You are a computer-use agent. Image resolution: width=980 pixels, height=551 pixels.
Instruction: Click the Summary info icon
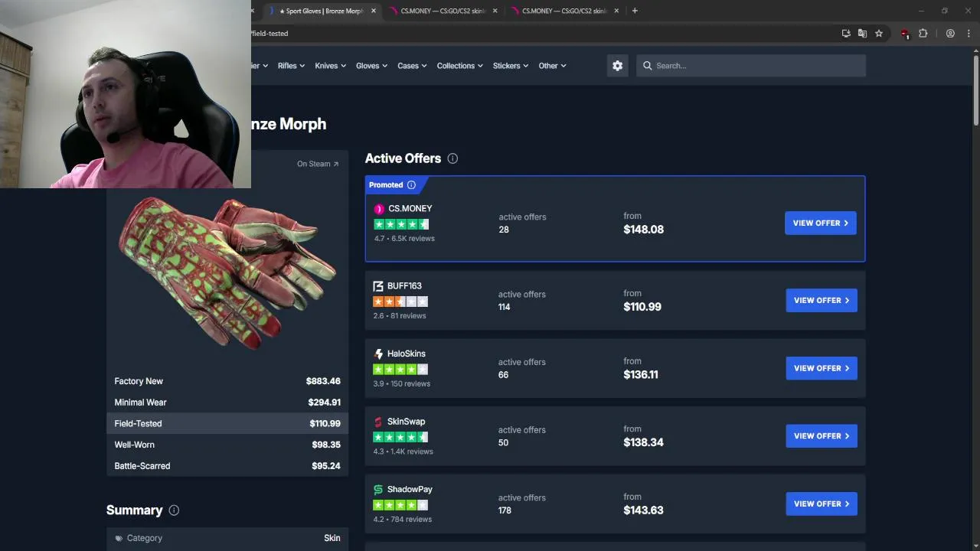click(174, 510)
